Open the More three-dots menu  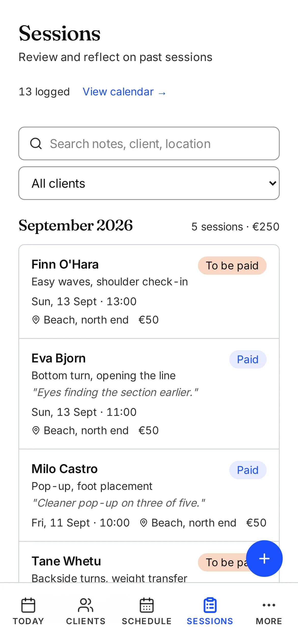[269, 605]
